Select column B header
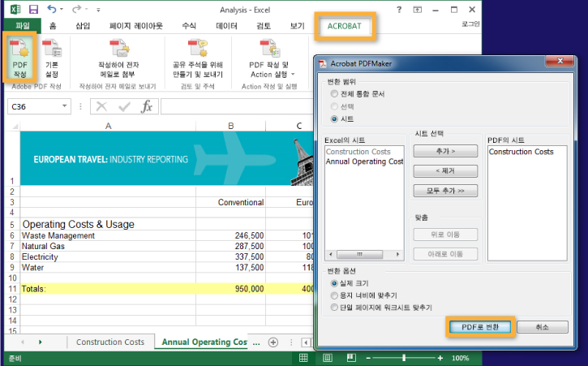The height and width of the screenshot is (366, 588). click(x=230, y=126)
